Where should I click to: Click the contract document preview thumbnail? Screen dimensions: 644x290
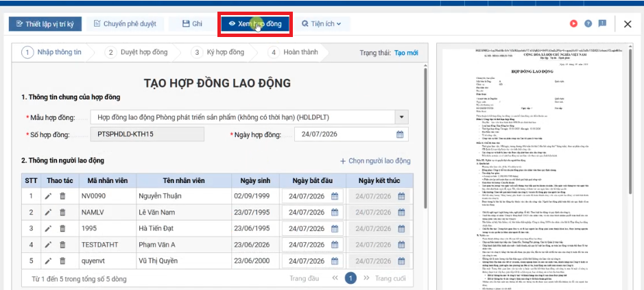(x=533, y=169)
